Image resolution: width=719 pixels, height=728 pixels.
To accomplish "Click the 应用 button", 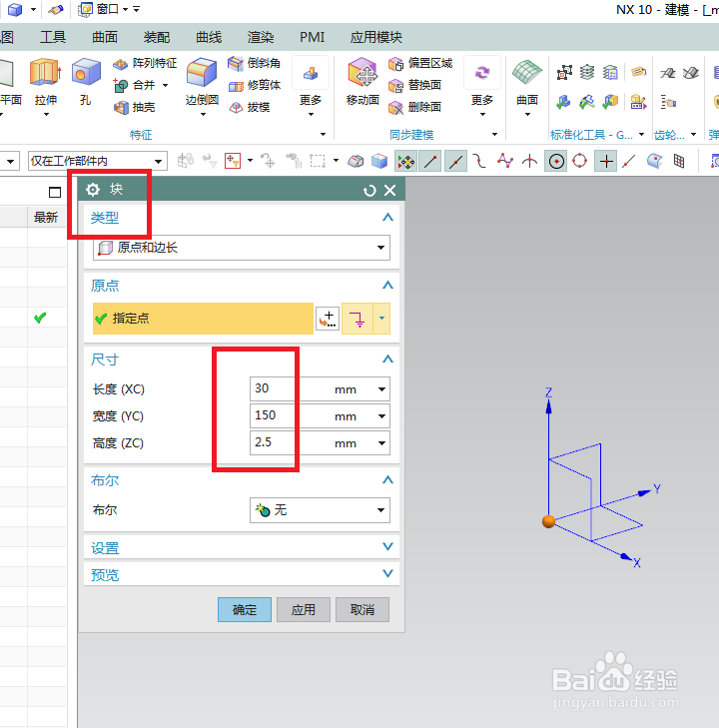I will point(304,609).
